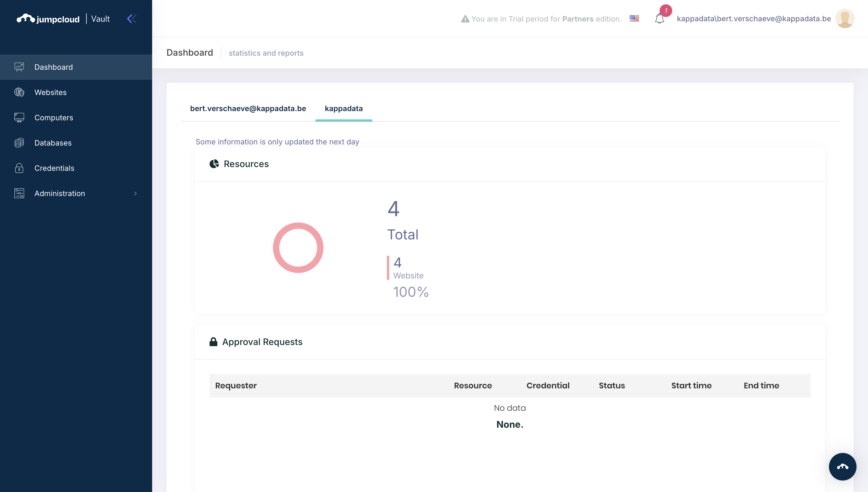Click the JumpCloud Vault logo

click(63, 19)
